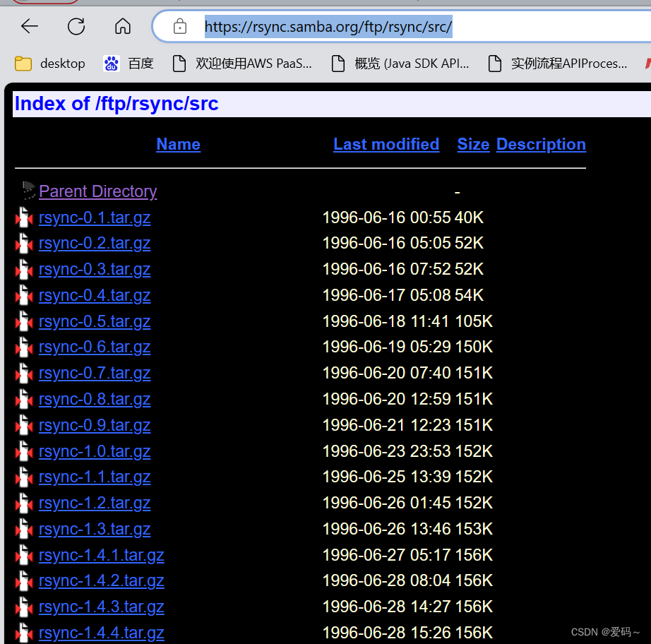Click the file icon beside rsync-0.1.tar.gz
651x644 pixels.
pyautogui.click(x=24, y=219)
